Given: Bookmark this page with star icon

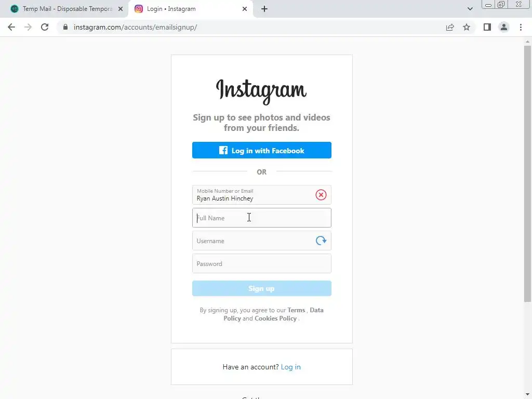Looking at the screenshot, I should click(467, 27).
